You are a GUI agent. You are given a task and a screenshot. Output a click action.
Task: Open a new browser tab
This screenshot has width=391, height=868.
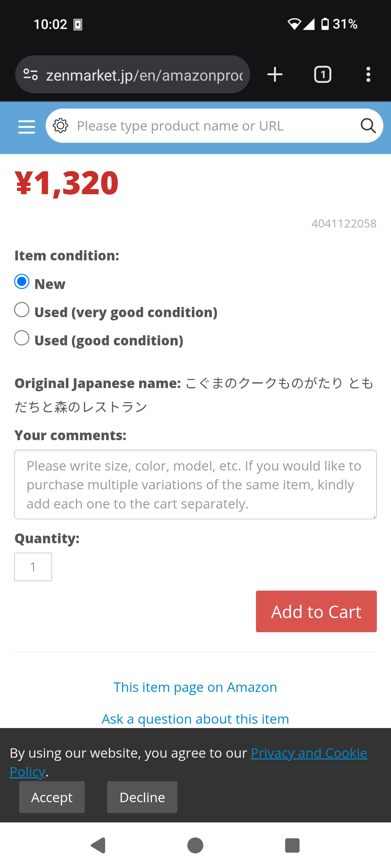pyautogui.click(x=275, y=75)
